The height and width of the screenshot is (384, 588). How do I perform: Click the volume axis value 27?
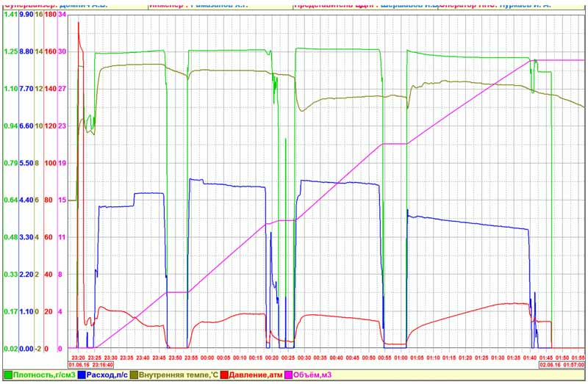[62, 89]
